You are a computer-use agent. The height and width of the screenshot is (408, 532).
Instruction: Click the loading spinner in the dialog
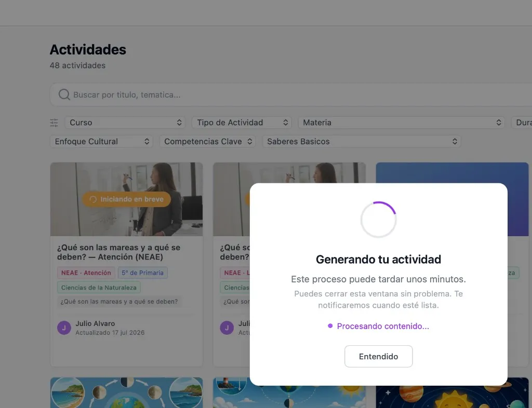[378, 220]
